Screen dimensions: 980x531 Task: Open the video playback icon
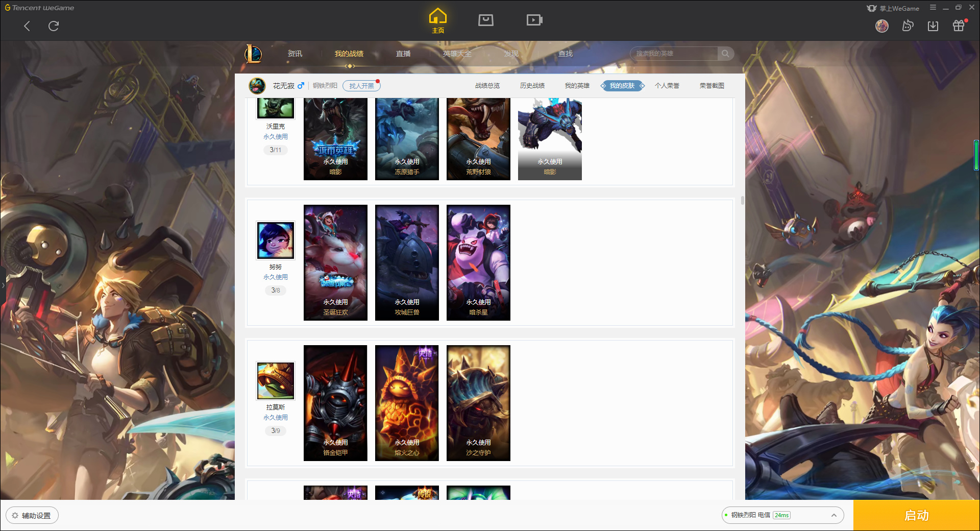click(x=534, y=20)
